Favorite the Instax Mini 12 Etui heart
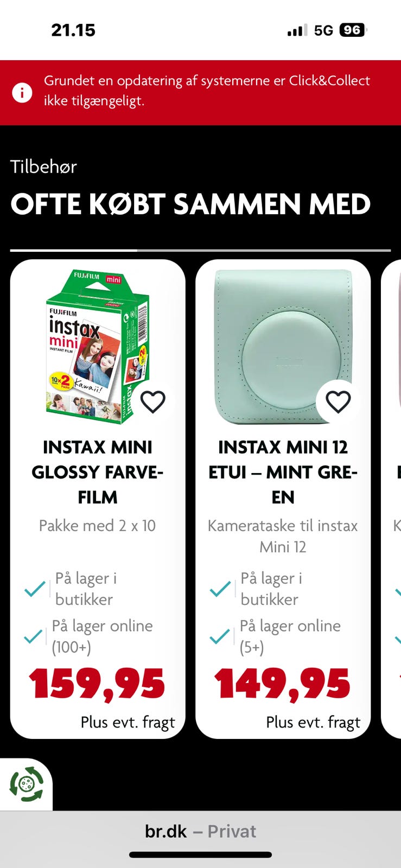Viewport: 401px width, 868px height. pos(338,401)
